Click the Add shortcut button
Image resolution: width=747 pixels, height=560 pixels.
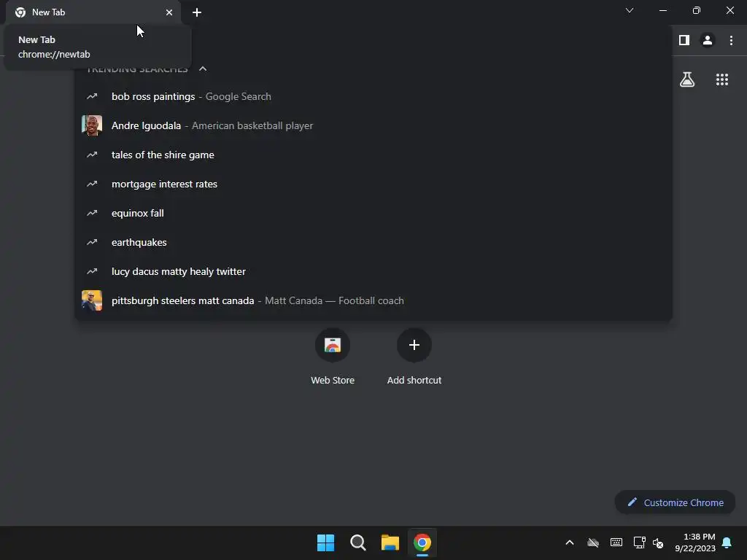(414, 357)
